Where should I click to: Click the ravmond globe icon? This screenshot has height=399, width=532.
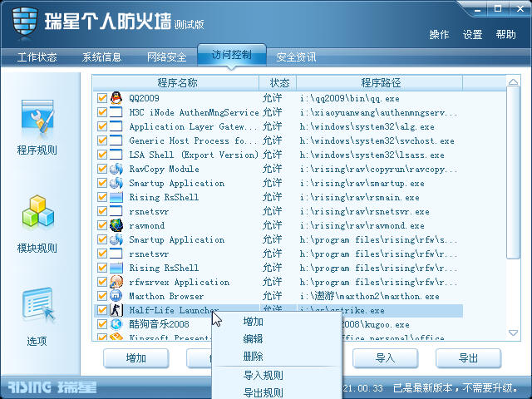click(x=116, y=225)
